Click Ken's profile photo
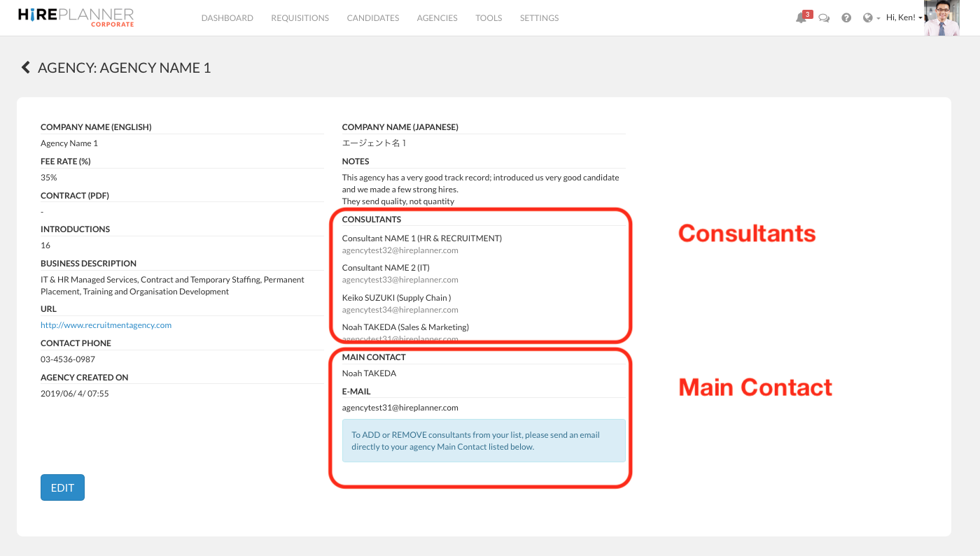The width and height of the screenshot is (980, 556). pos(941,18)
